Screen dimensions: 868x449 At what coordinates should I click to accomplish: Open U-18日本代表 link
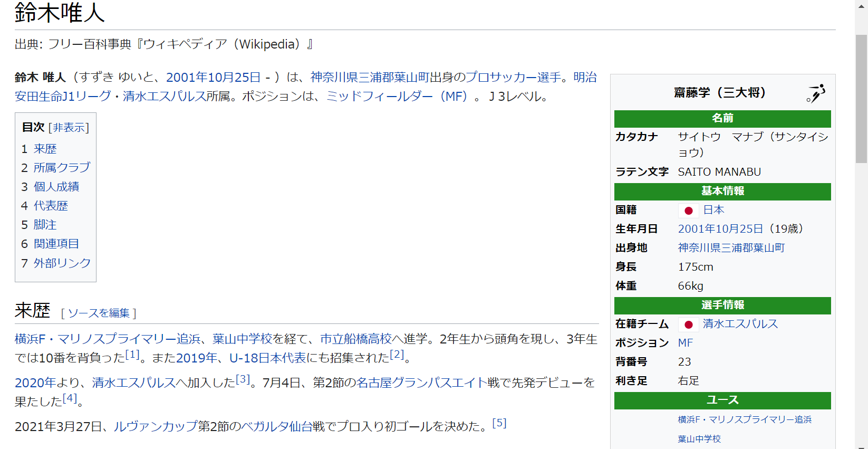point(267,358)
